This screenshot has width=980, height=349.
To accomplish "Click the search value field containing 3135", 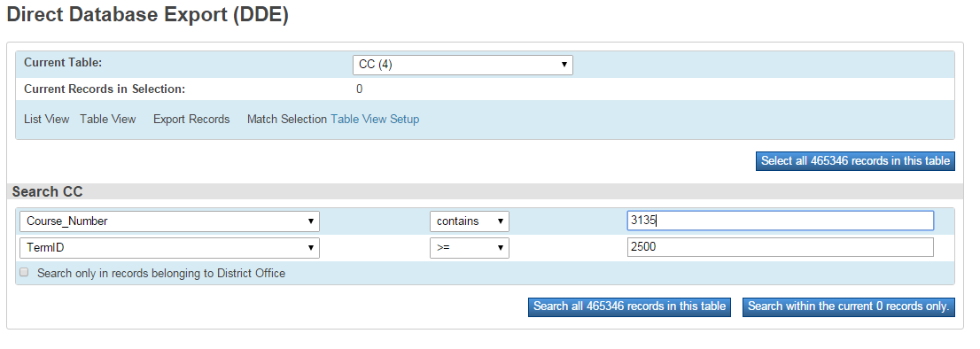I will tap(780, 221).
